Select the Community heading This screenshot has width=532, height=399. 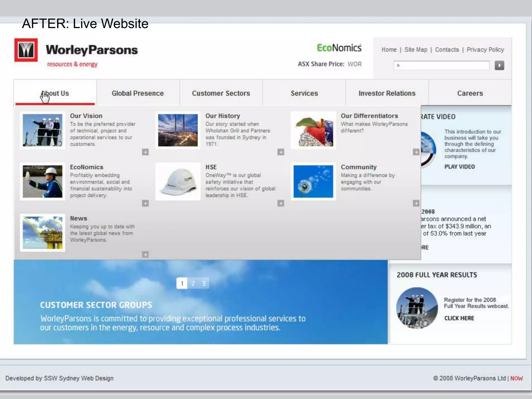[358, 167]
